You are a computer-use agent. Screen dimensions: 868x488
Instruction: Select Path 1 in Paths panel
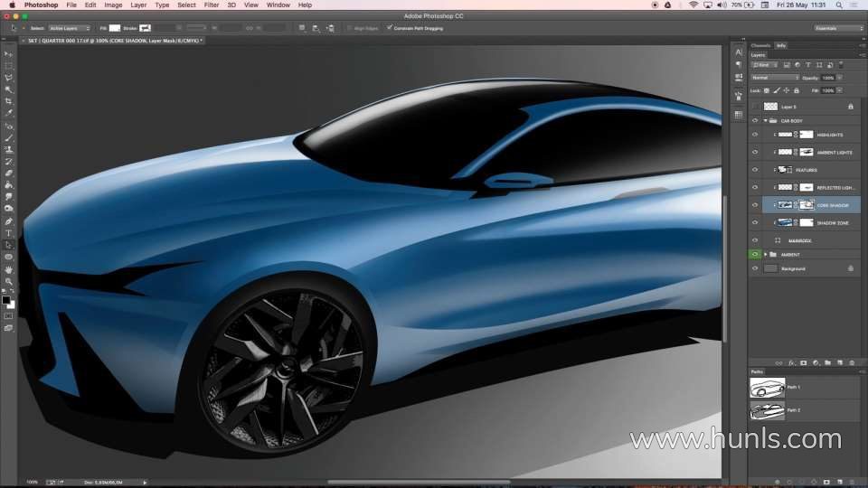[x=794, y=387]
